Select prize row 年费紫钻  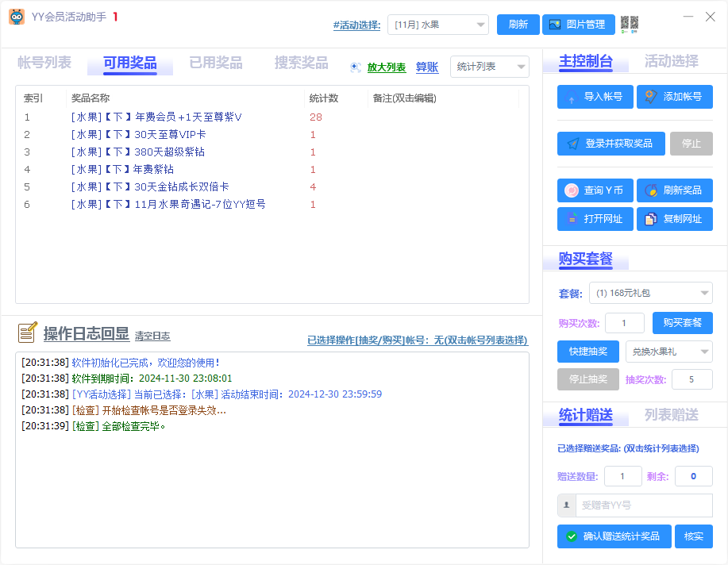272,170
